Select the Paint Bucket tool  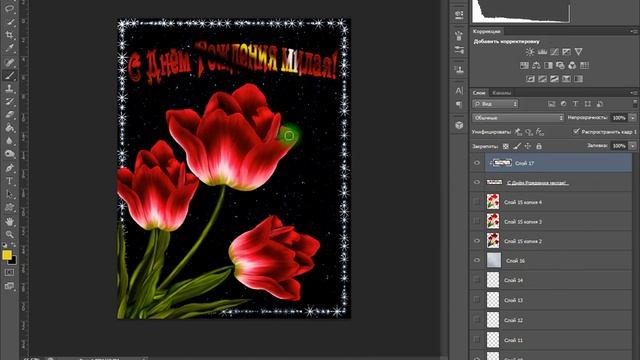coord(9,128)
